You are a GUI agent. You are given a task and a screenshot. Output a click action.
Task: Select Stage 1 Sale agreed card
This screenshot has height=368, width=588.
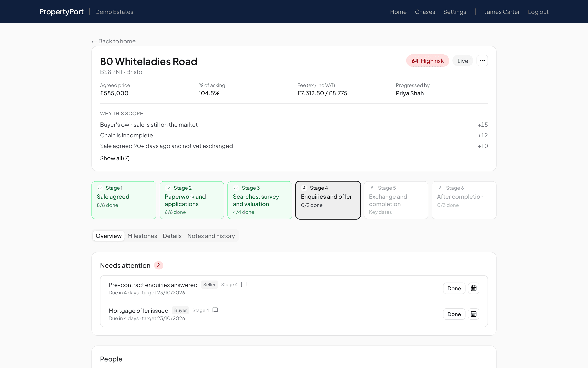[x=124, y=200]
